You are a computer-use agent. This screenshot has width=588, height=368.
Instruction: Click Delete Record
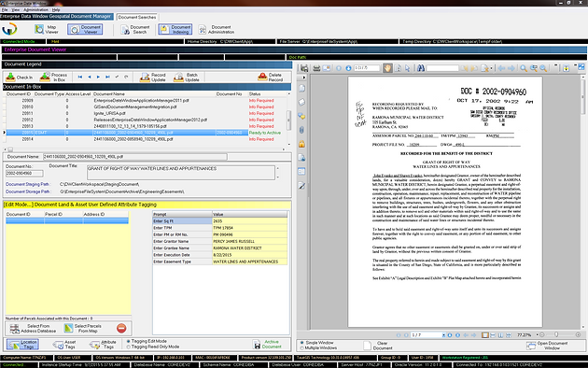[x=271, y=77]
